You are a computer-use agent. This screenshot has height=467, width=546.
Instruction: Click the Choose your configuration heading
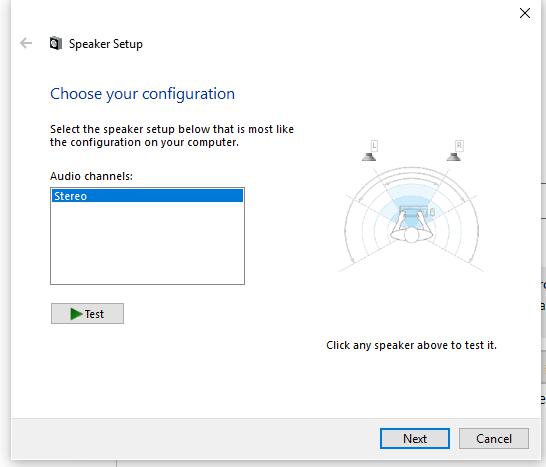(142, 94)
